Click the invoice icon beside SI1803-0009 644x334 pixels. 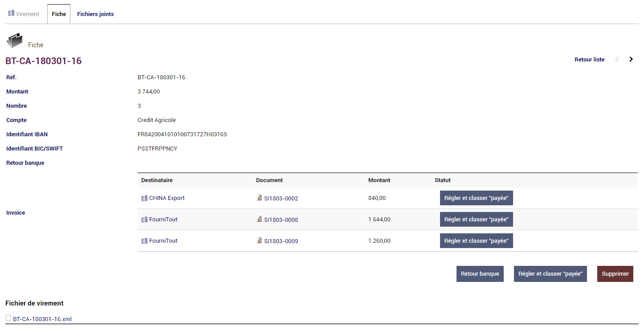pyautogui.click(x=259, y=240)
